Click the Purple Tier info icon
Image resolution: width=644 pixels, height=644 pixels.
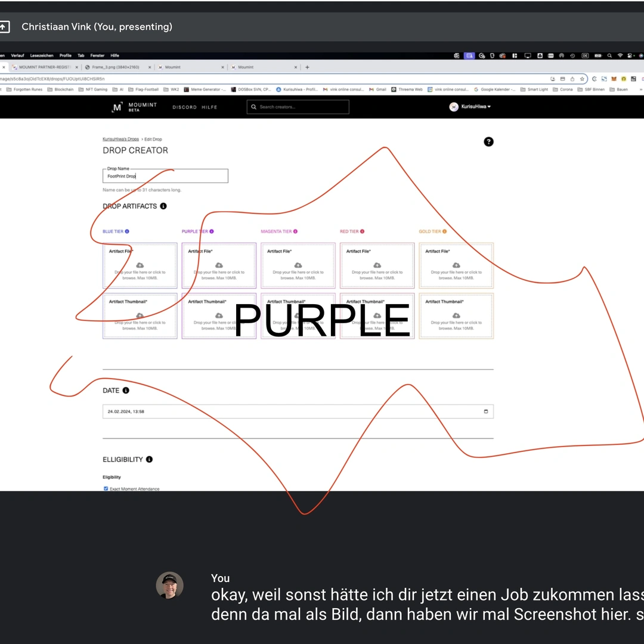pos(212,231)
